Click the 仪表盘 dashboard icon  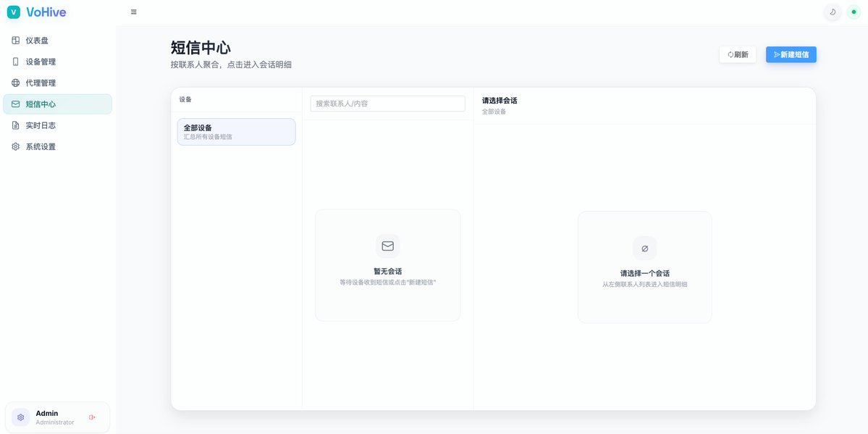click(15, 41)
